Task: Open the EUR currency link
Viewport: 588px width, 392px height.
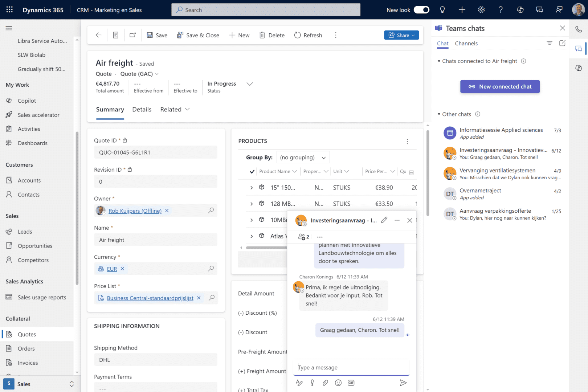Action: tap(112, 269)
